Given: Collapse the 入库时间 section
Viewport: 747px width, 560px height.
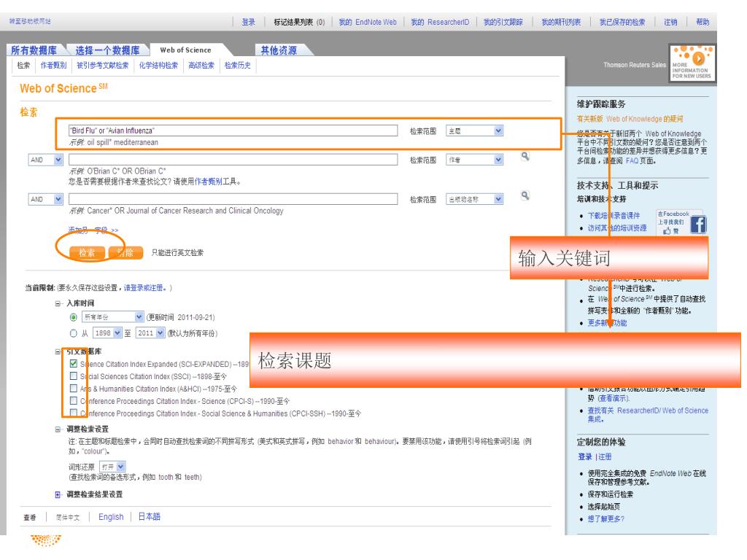Looking at the screenshot, I should point(58,303).
